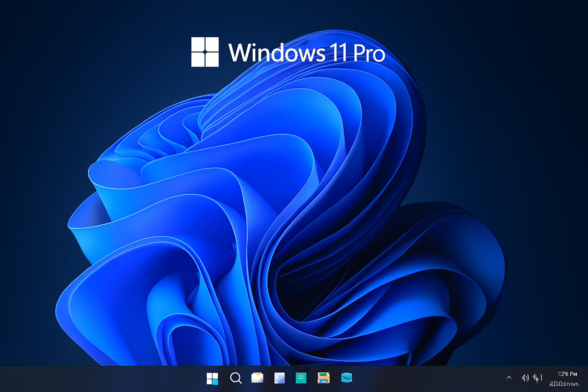
Task: Click the vertical dots tray indicator
Action: (542, 378)
